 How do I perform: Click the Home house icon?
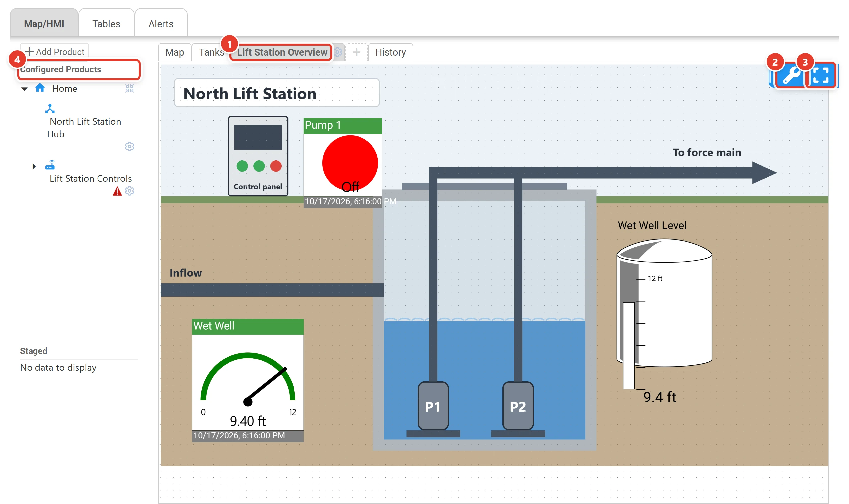click(x=40, y=88)
